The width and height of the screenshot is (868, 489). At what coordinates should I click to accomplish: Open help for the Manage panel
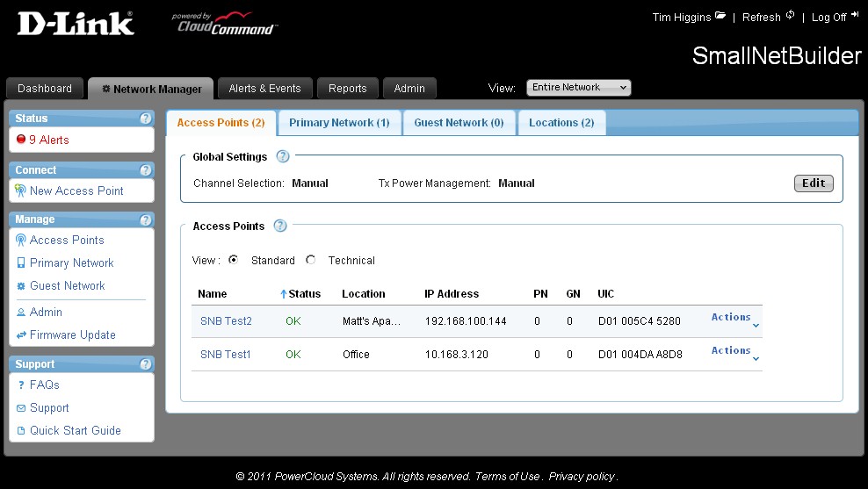click(x=146, y=220)
